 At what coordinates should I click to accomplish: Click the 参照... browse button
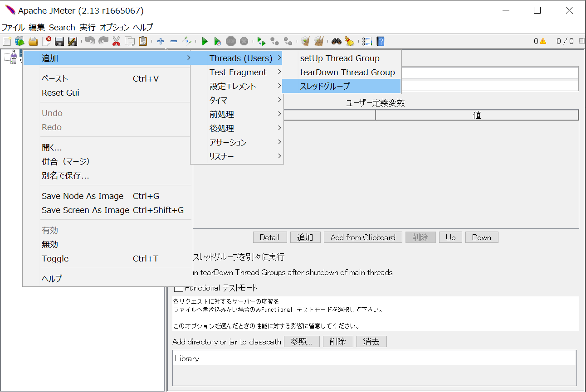(x=302, y=342)
